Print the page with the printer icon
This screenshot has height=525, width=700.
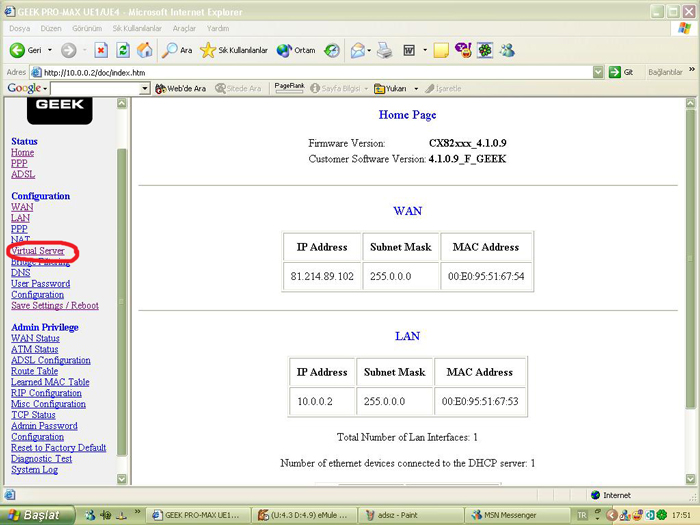[384, 50]
